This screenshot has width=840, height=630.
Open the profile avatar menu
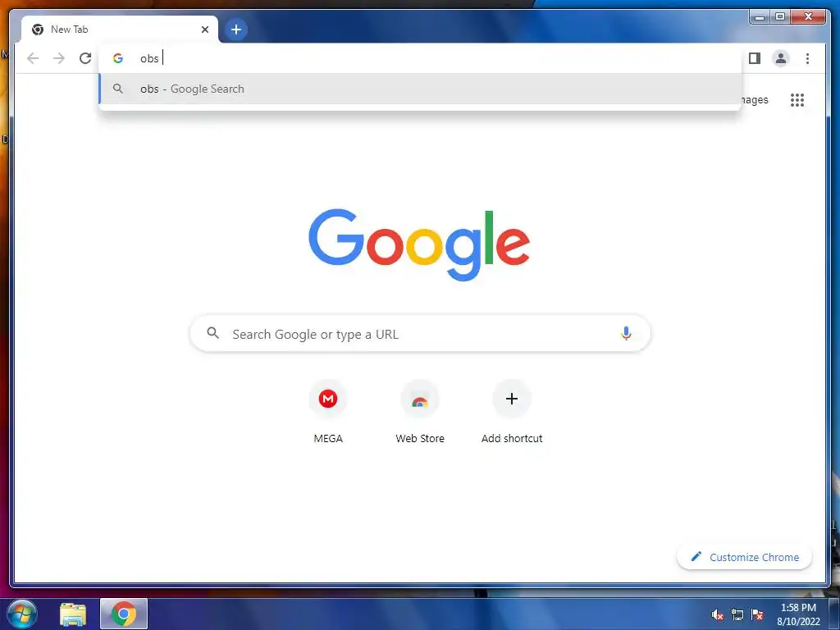click(x=781, y=58)
